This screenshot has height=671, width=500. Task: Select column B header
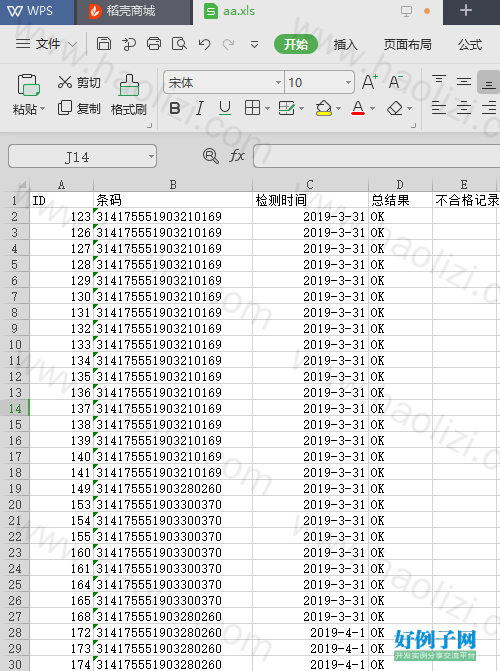click(173, 184)
